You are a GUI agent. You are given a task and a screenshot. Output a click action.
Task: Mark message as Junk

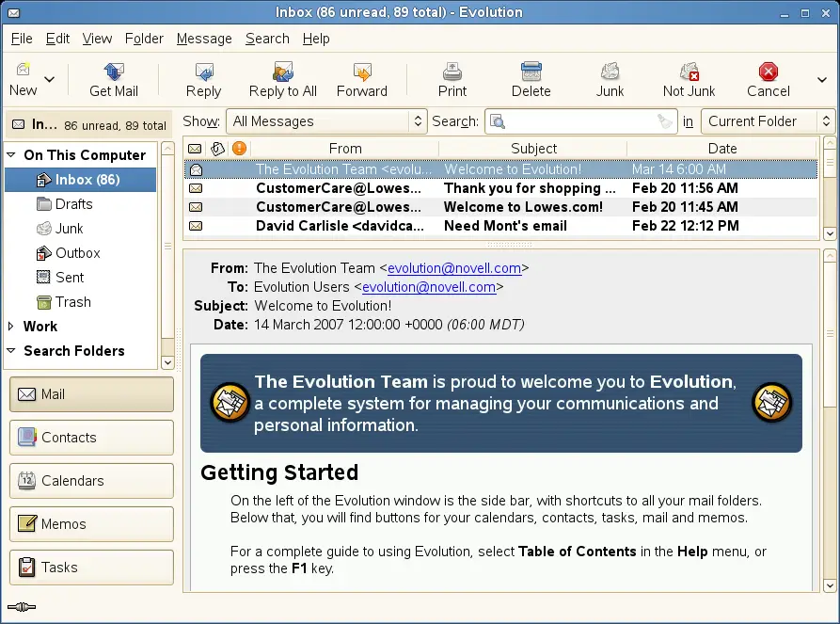[610, 72]
